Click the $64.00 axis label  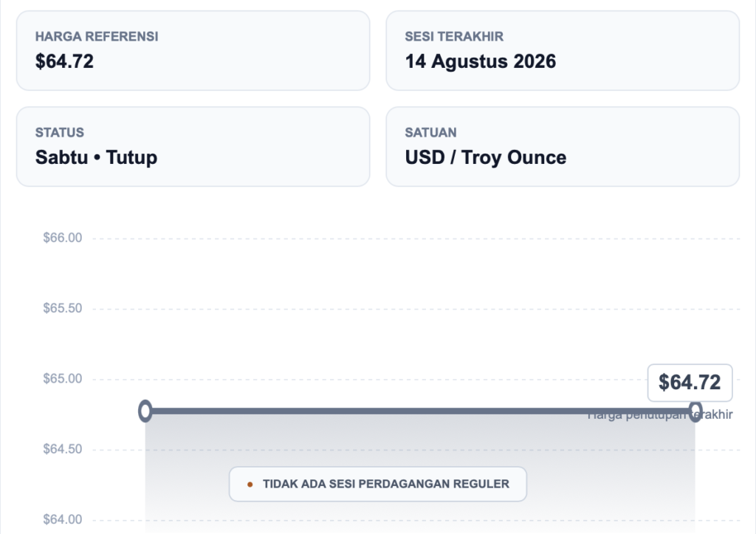click(63, 519)
